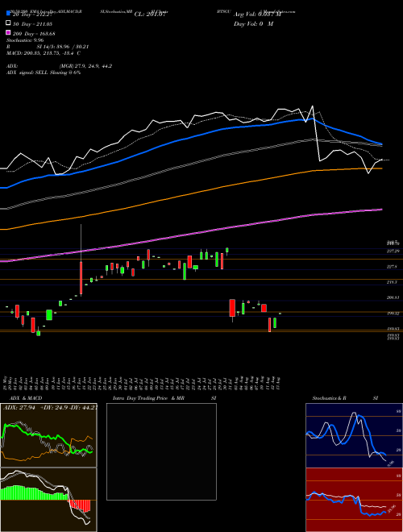
Task: Select the MACD values line in legend
Action: coord(44,53)
